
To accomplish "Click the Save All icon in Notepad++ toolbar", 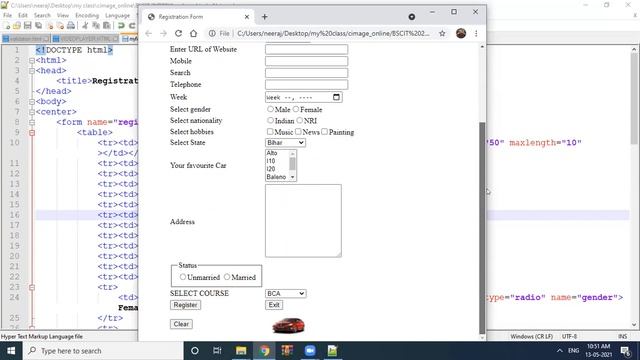I will point(39,26).
